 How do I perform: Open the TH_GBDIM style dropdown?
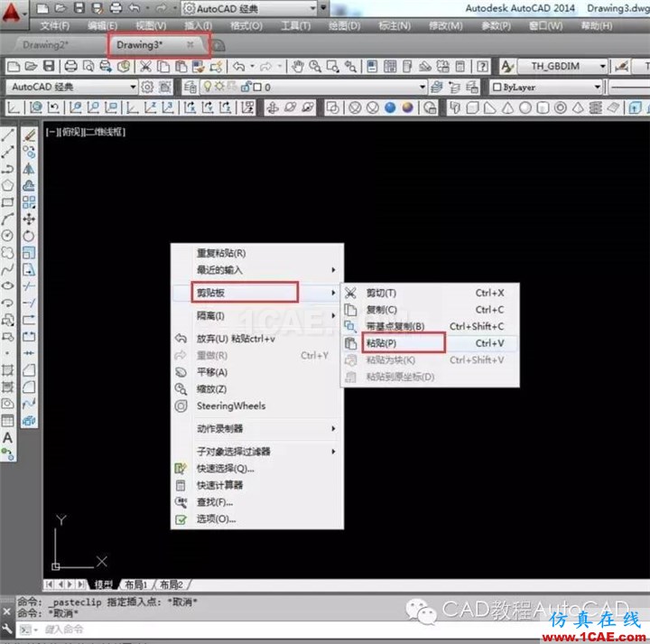[x=602, y=66]
